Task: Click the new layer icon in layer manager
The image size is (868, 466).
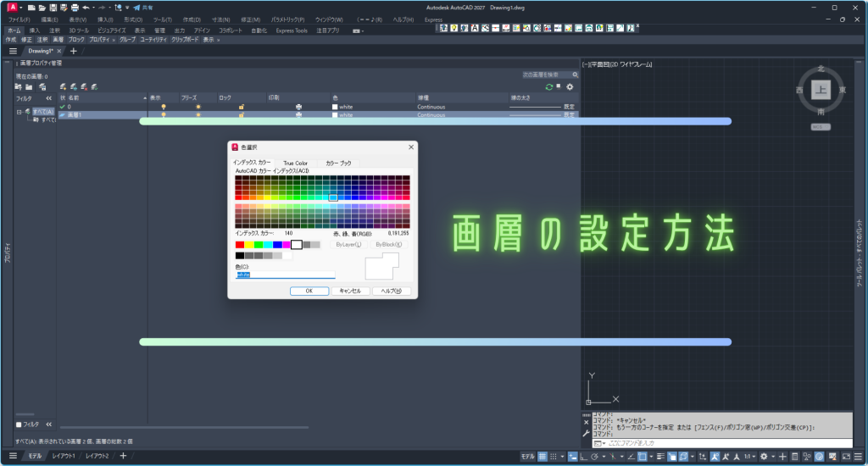Action: 63,87
